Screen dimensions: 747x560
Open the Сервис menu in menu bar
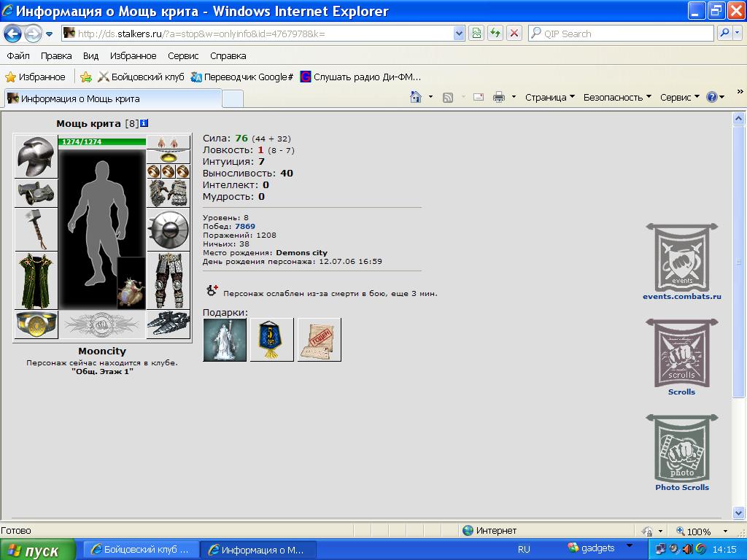pos(183,55)
